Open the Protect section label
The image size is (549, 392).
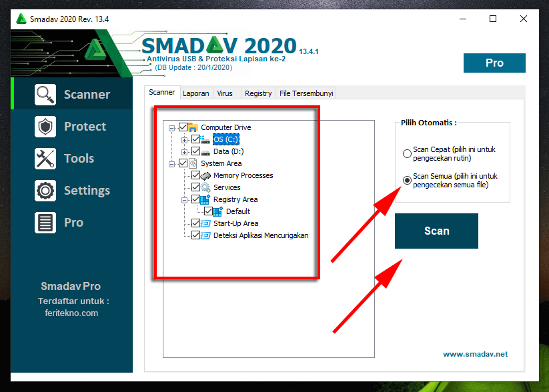tap(85, 127)
